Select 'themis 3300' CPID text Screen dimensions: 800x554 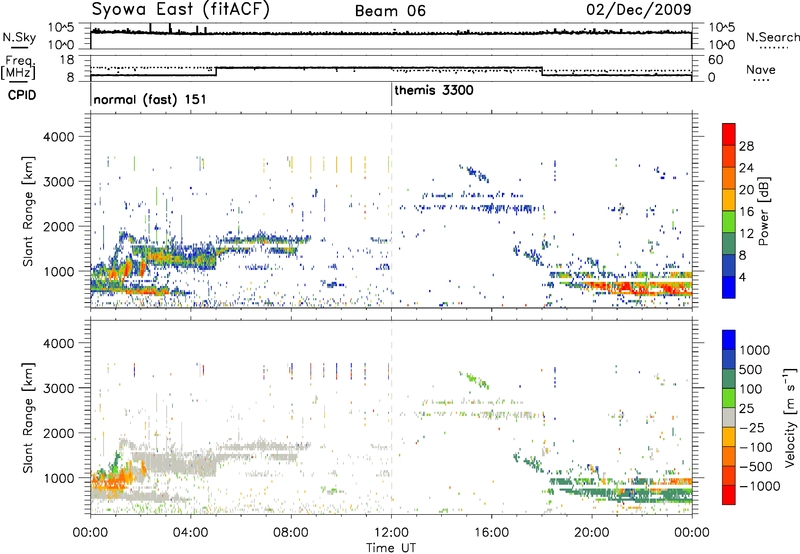point(434,90)
